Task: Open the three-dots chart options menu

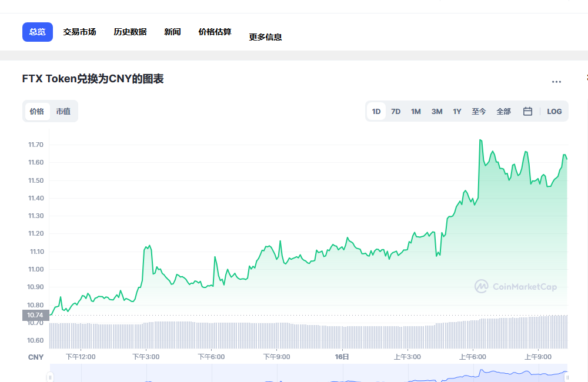Action: click(x=556, y=82)
